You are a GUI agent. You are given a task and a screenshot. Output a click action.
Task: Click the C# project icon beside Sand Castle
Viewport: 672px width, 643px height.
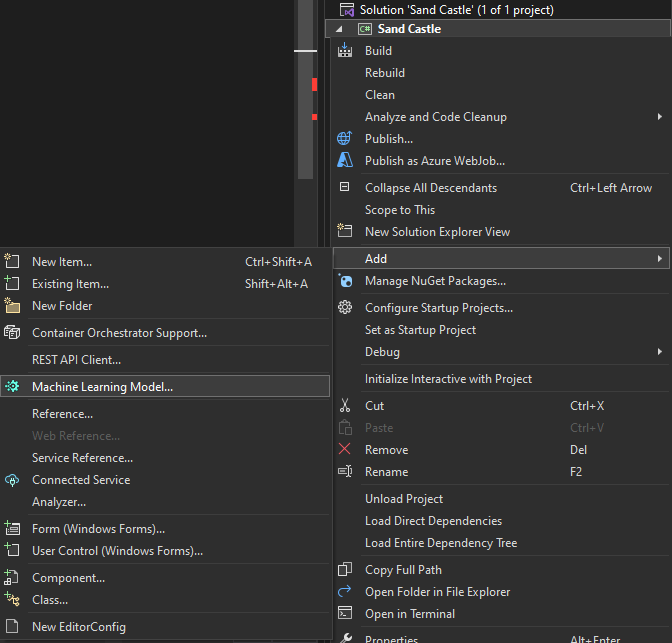(365, 29)
